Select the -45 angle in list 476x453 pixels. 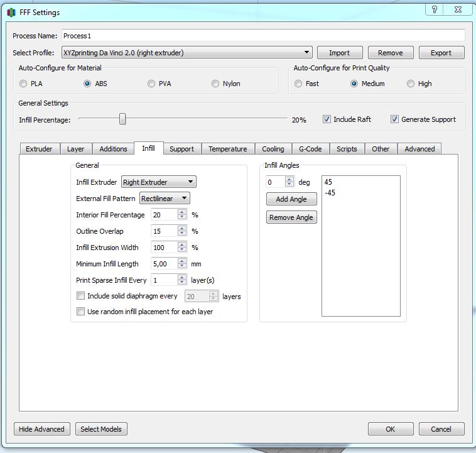coord(330,193)
